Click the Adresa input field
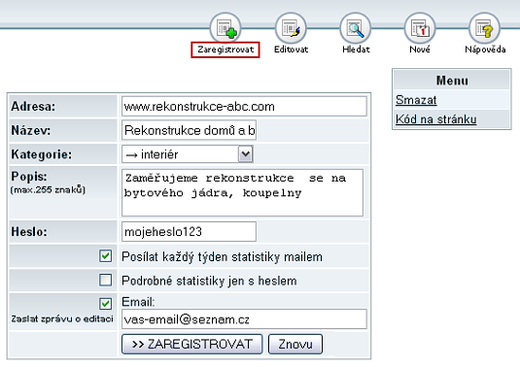Screen dimensions: 520x367 [244, 106]
